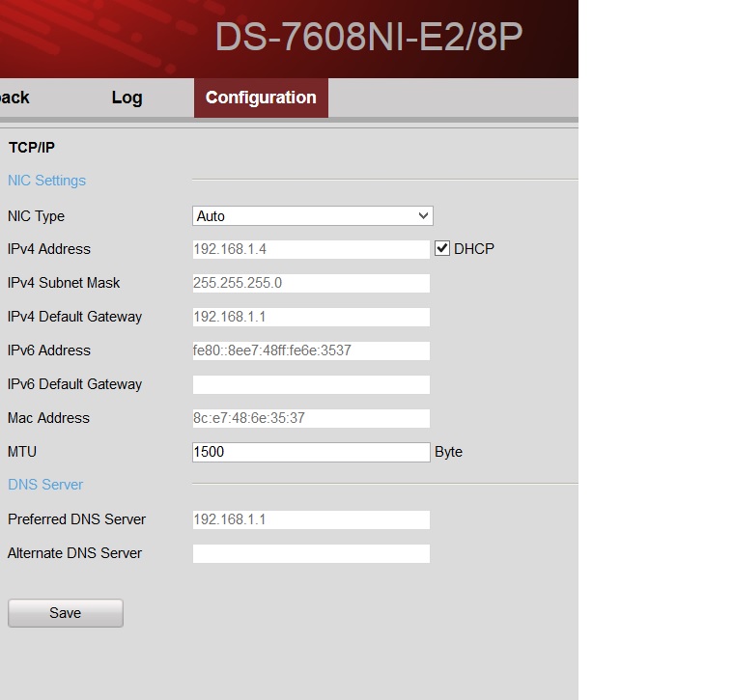Click the IPv6 Address label
The height and width of the screenshot is (700, 734).
[x=49, y=350]
